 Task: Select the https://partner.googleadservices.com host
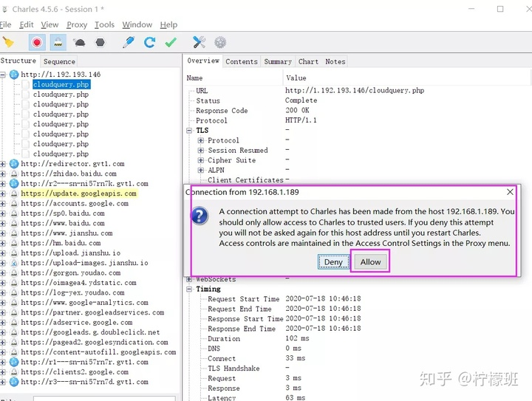click(92, 312)
